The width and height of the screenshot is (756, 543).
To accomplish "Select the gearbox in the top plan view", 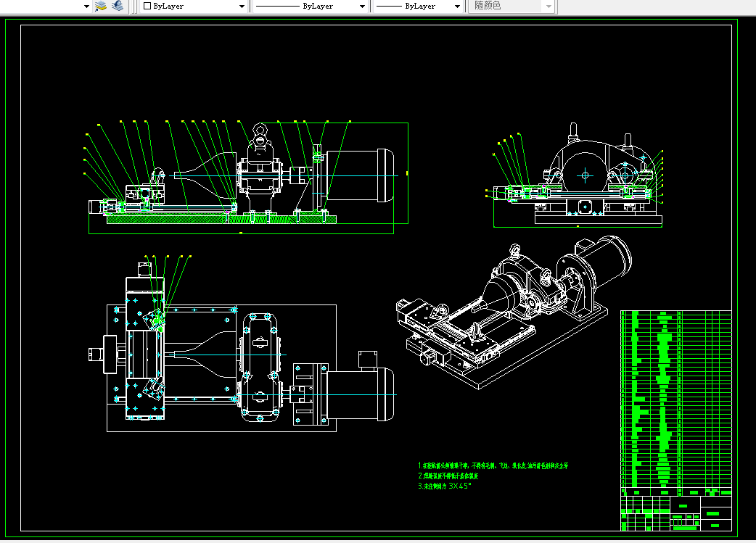I will pos(260,367).
